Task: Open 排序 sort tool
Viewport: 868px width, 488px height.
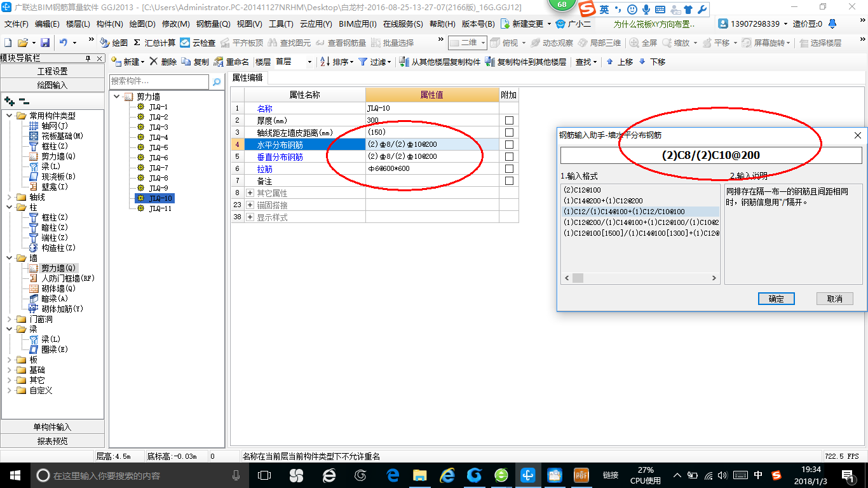Action: tap(337, 62)
